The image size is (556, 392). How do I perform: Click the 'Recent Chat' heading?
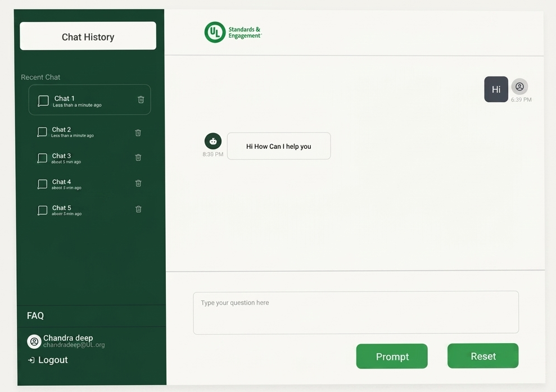[40, 77]
